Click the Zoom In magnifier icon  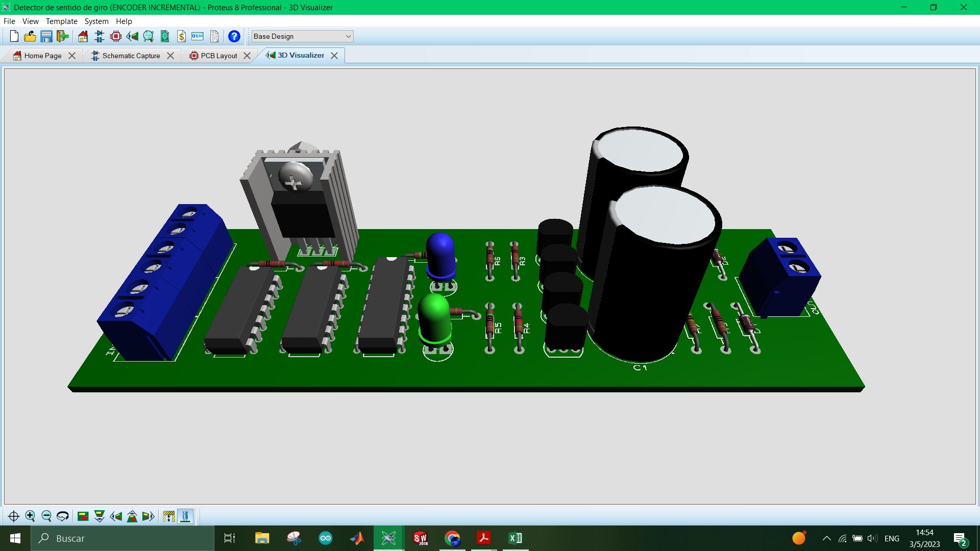tap(30, 516)
